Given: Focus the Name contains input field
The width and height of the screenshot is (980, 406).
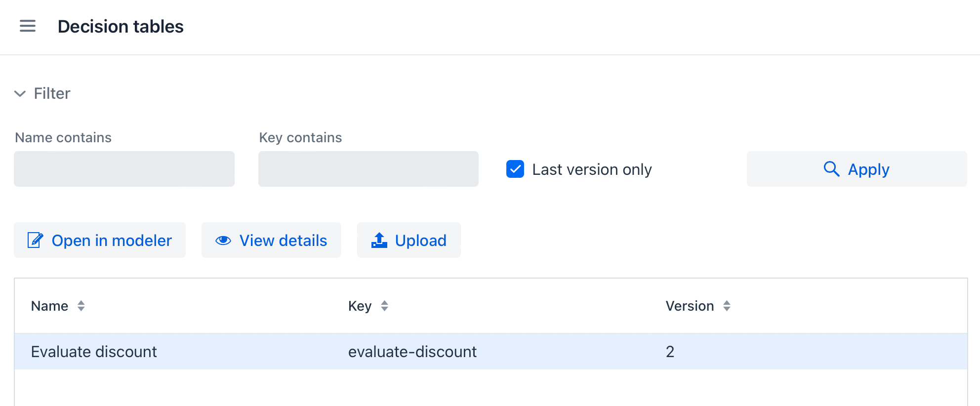Looking at the screenshot, I should [124, 169].
